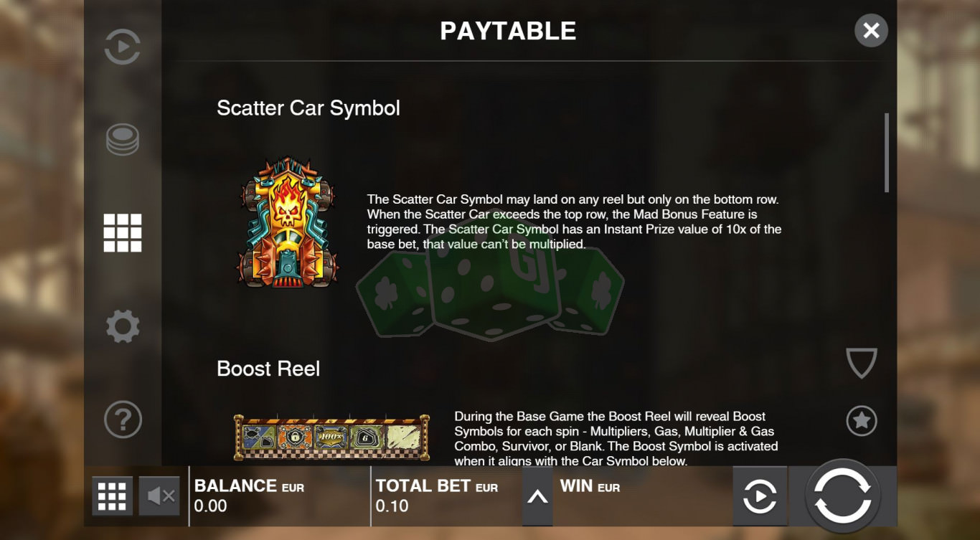Open game settings gear icon

coord(123,327)
